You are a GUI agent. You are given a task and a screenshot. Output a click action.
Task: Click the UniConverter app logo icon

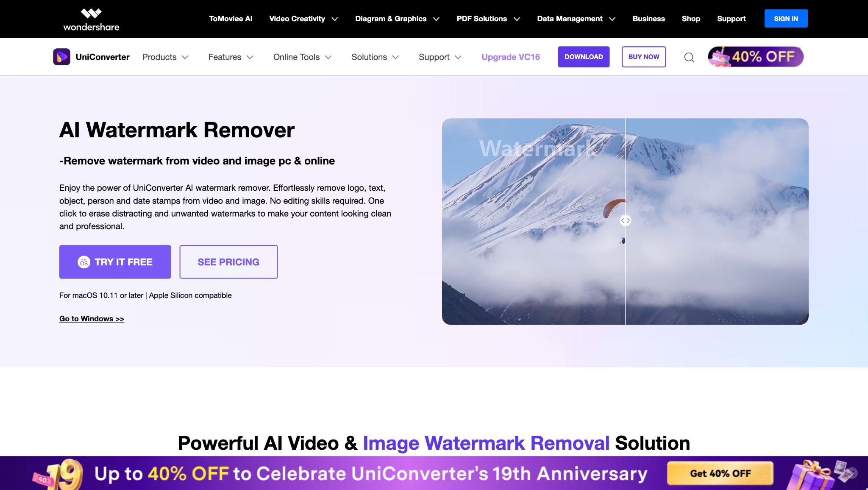pyautogui.click(x=61, y=57)
